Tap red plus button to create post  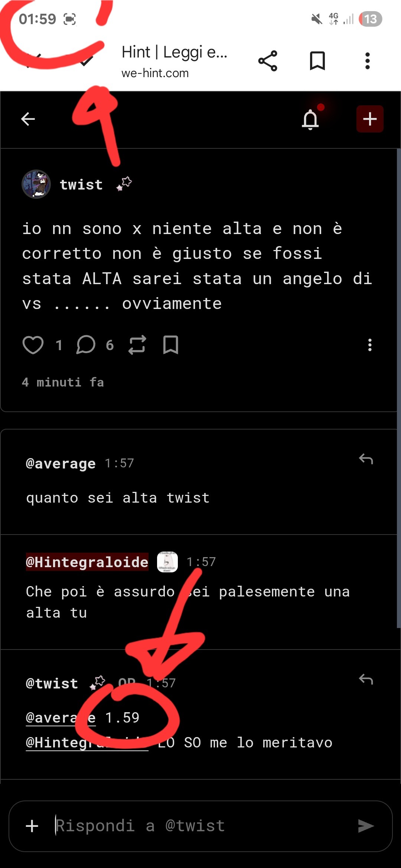[x=370, y=119]
